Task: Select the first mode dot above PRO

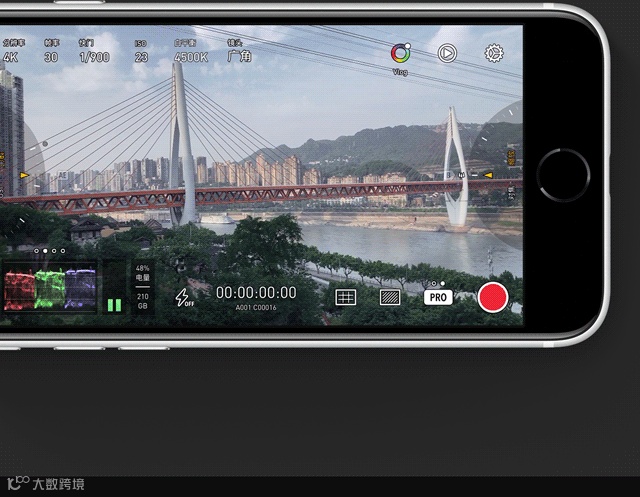Action: 434,283
